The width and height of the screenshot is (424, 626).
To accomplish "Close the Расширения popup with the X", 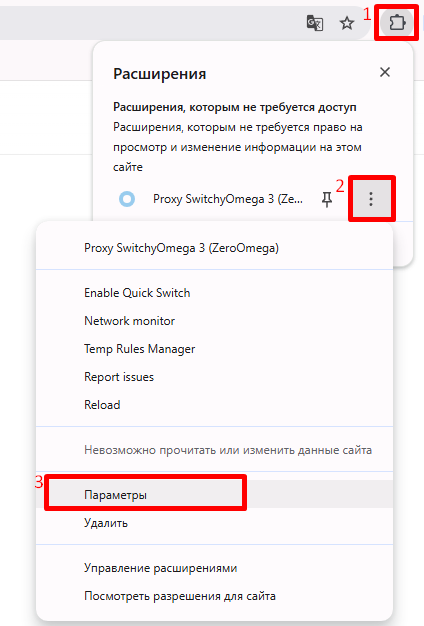I will pyautogui.click(x=385, y=72).
